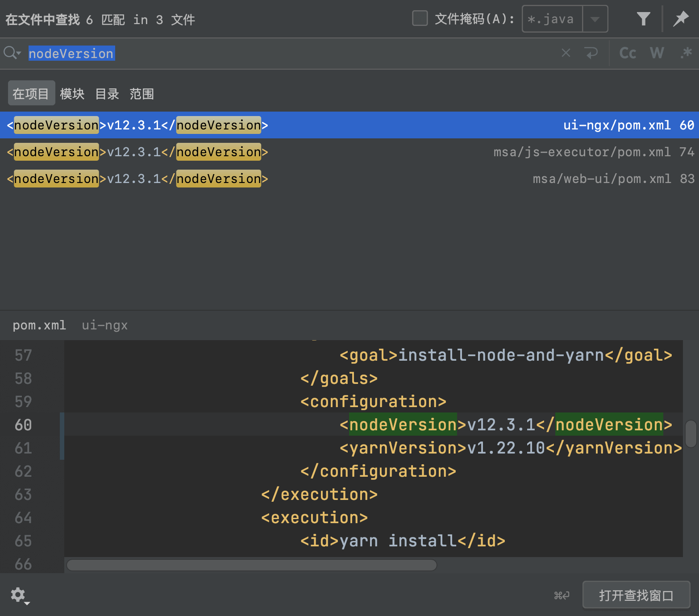699x616 pixels.
Task: Click the magnifier search history icon
Action: point(12,53)
